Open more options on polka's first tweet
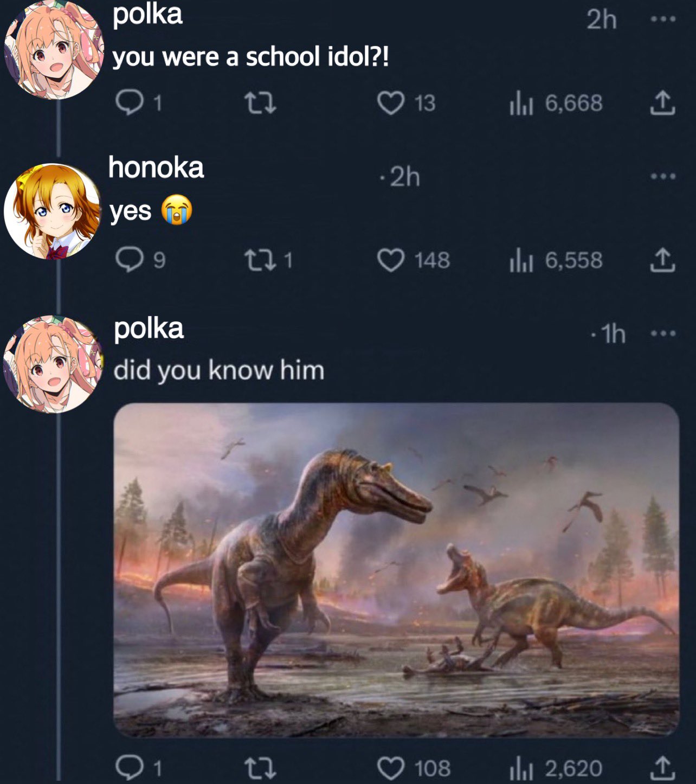The width and height of the screenshot is (696, 784). point(663,20)
